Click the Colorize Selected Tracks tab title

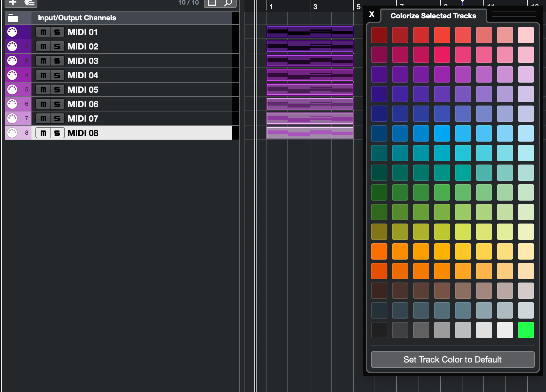pos(433,16)
